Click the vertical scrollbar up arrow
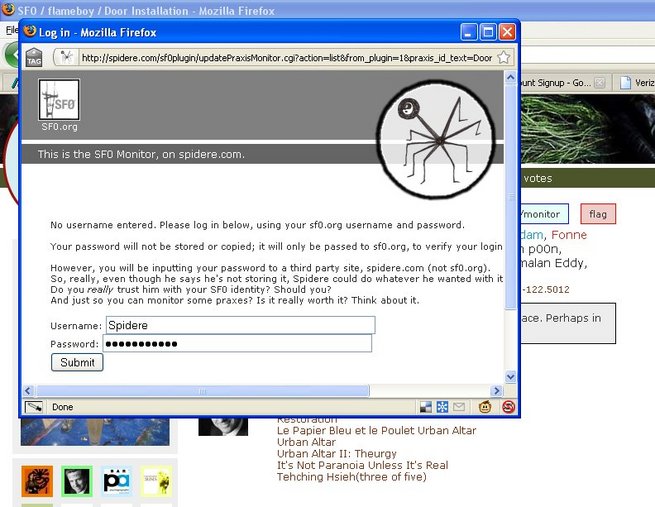 tap(510, 77)
